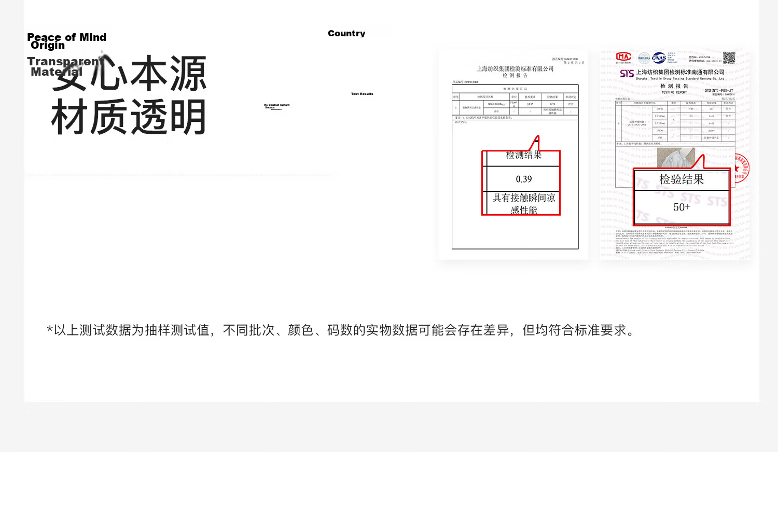Click the small 'Test Results' label
The width and height of the screenshot is (778, 532).
pos(362,94)
